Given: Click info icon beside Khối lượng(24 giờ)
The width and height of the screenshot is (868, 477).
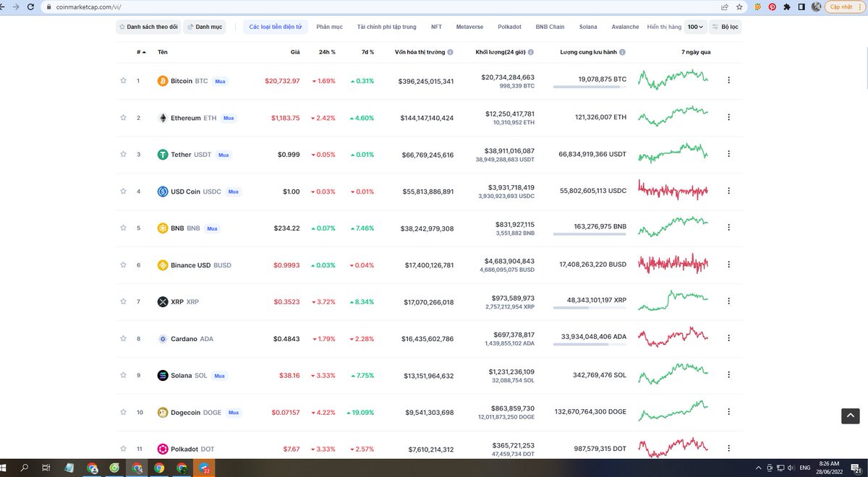Looking at the screenshot, I should tap(532, 52).
